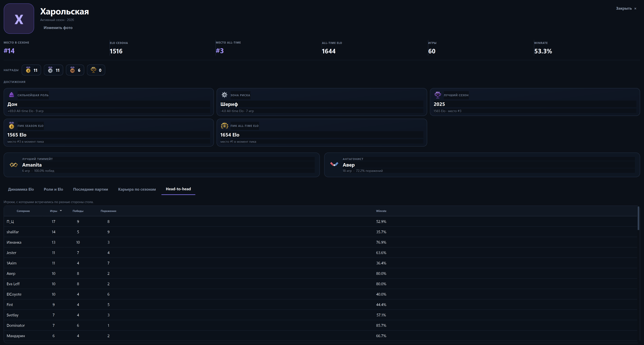This screenshot has width=644, height=345.
Task: Click games count 17 in П_Ц row
Action: [54, 222]
